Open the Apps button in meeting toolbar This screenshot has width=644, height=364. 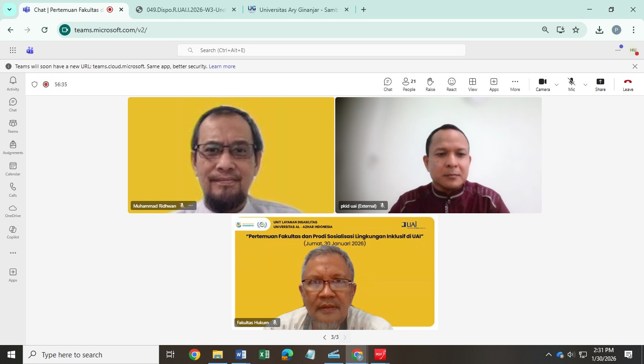point(494,84)
